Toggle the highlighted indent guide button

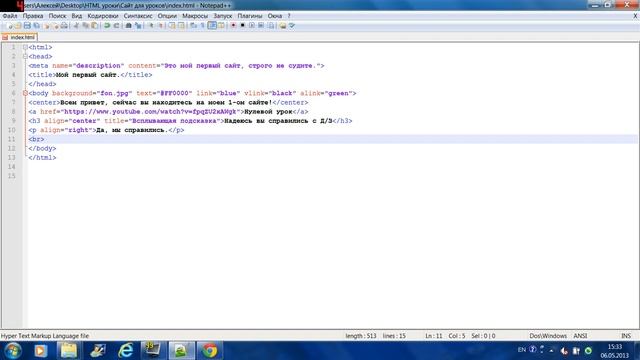[212, 26]
